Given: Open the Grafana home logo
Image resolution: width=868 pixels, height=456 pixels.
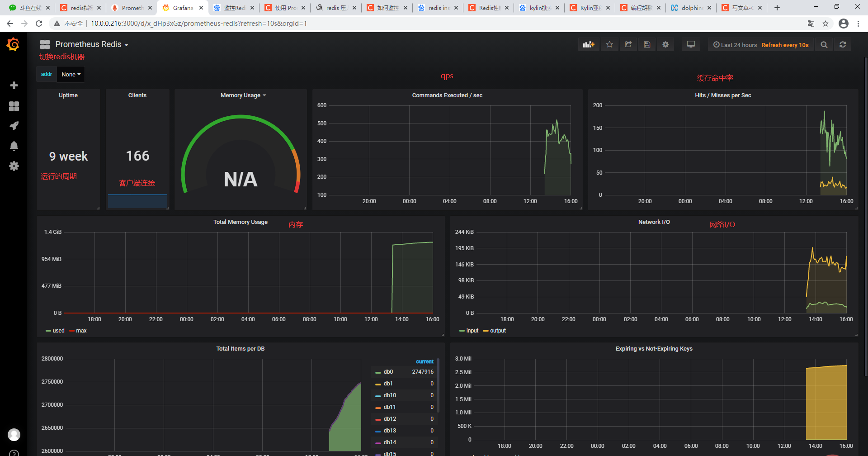Looking at the screenshot, I should (x=13, y=44).
